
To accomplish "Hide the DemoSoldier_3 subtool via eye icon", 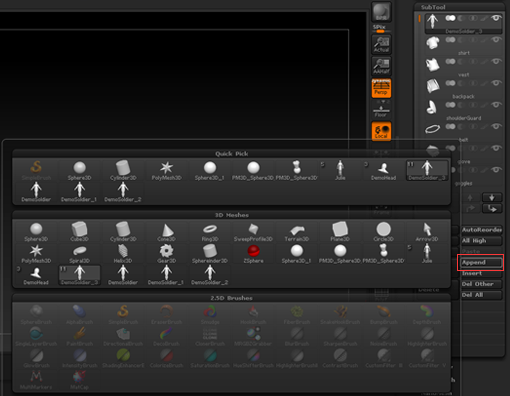I will pos(496,18).
